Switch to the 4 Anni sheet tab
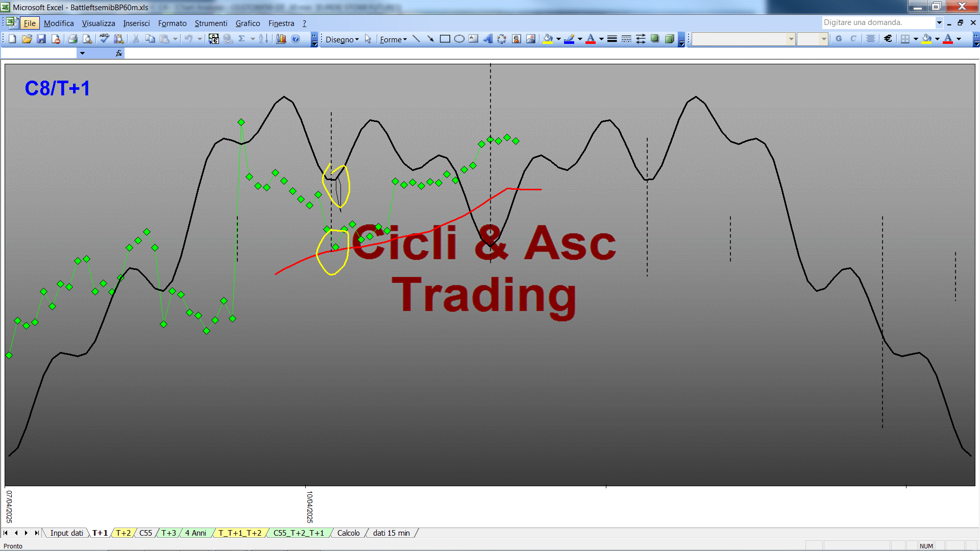 [195, 533]
